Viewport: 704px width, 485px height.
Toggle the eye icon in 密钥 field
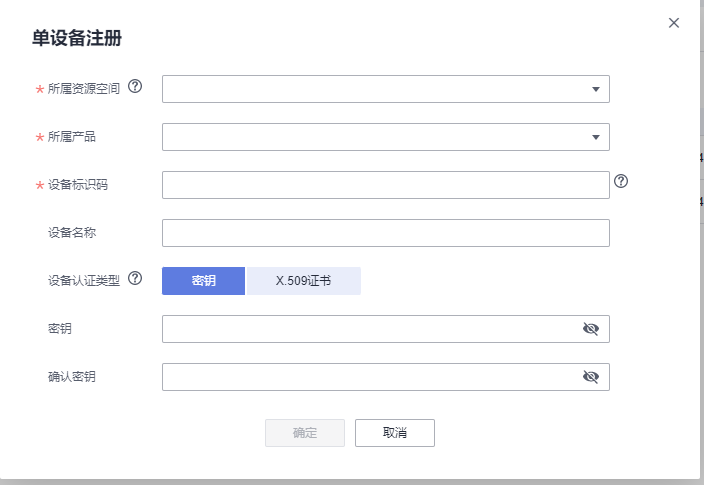point(590,329)
